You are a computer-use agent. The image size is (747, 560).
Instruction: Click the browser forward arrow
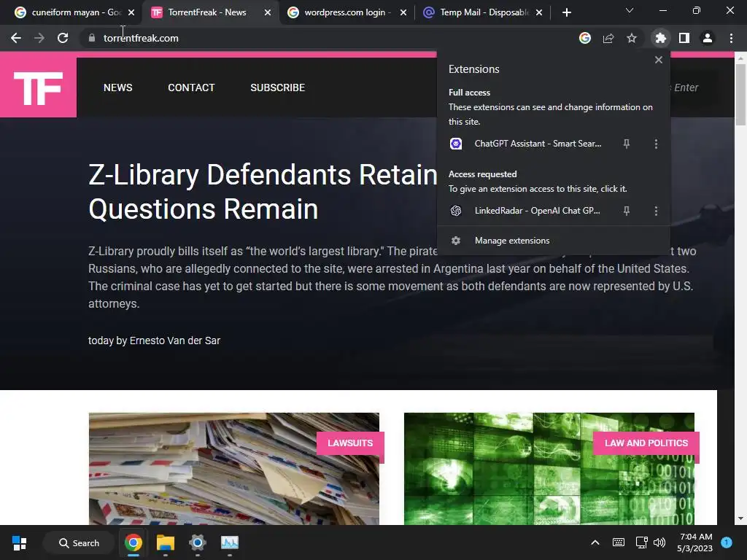click(x=39, y=38)
